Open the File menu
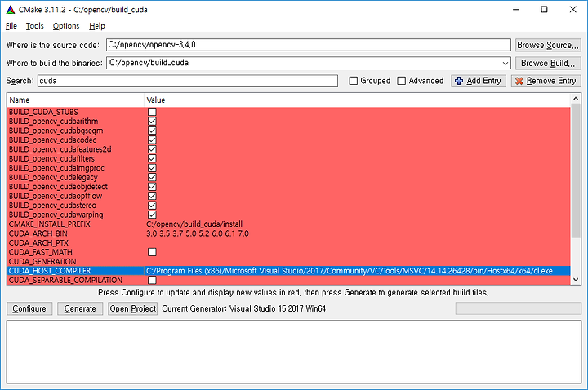The width and height of the screenshot is (588, 390). coord(11,26)
